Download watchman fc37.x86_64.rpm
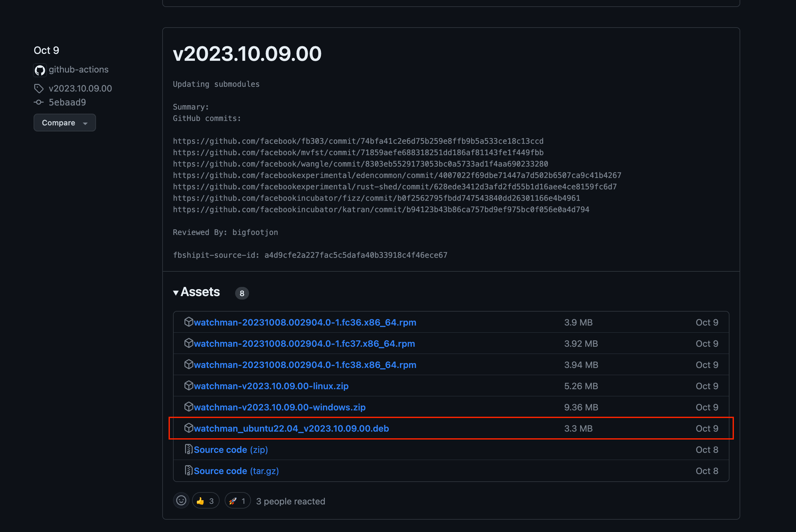This screenshot has height=532, width=796. (x=304, y=343)
